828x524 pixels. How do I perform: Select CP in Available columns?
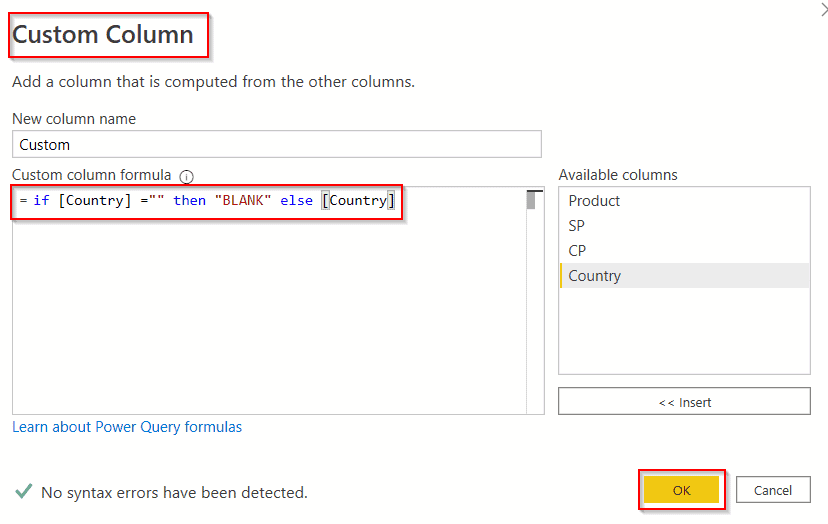(684, 250)
